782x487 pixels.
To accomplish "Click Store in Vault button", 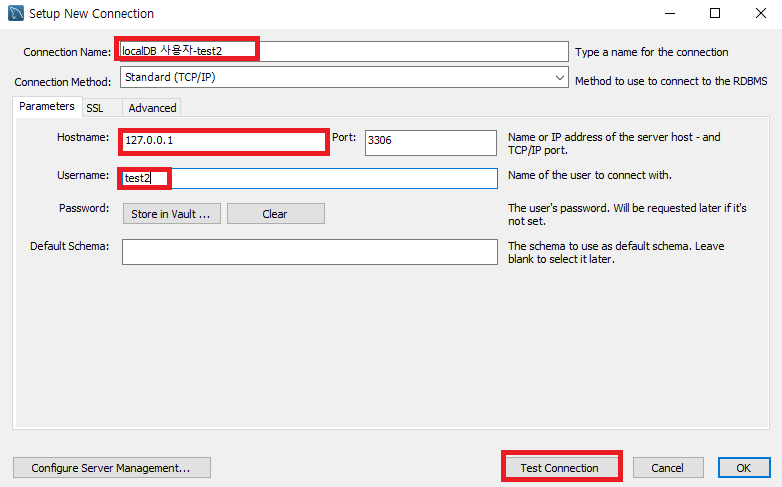I will (x=172, y=214).
